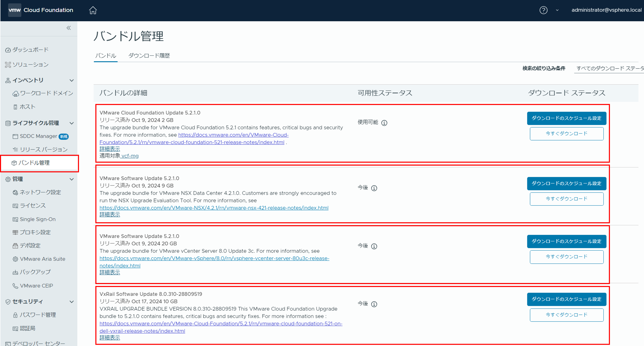This screenshot has width=644, height=346.
Task: Schedule download for Cloud Foundation Update 5.2.1.0
Action: (566, 118)
